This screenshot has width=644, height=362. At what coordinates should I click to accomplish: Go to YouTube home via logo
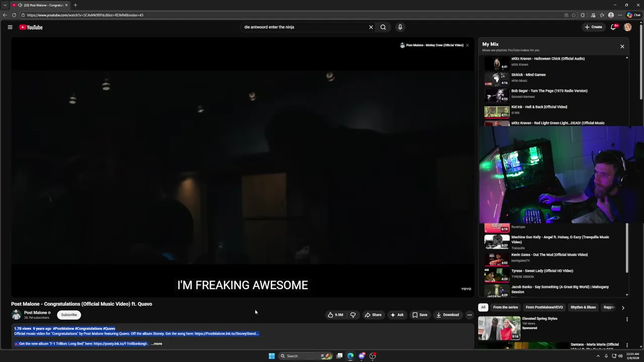tap(31, 27)
